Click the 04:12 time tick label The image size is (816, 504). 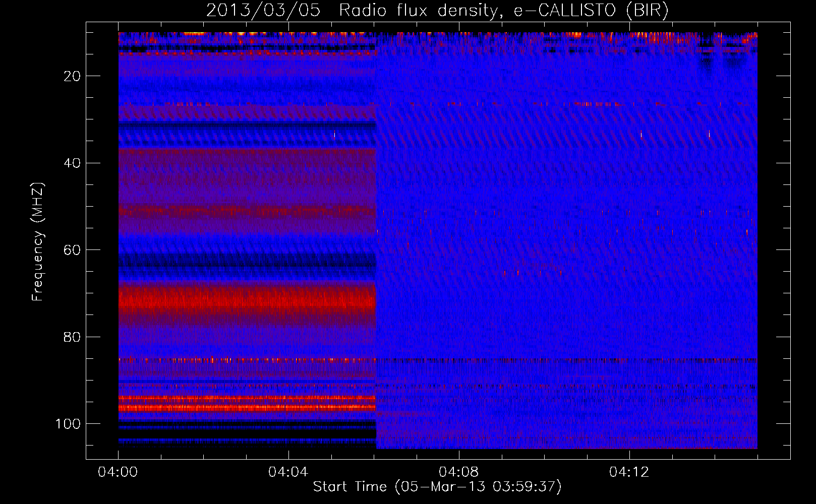pos(629,472)
